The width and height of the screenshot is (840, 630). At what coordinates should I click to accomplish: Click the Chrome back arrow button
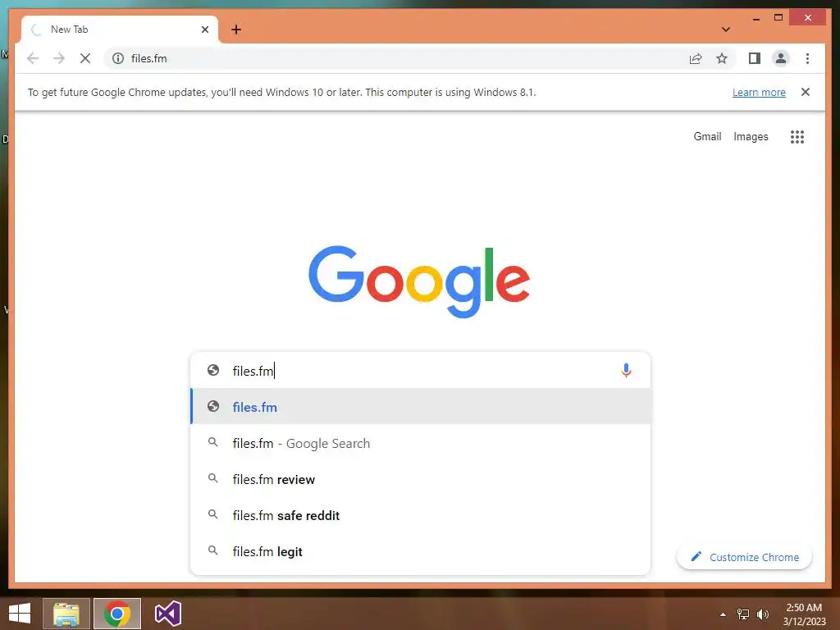tap(33, 58)
